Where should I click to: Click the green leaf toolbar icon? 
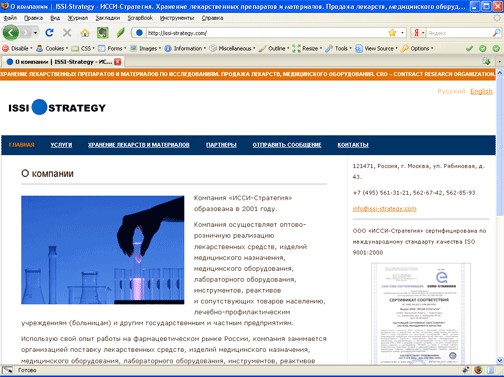click(120, 33)
